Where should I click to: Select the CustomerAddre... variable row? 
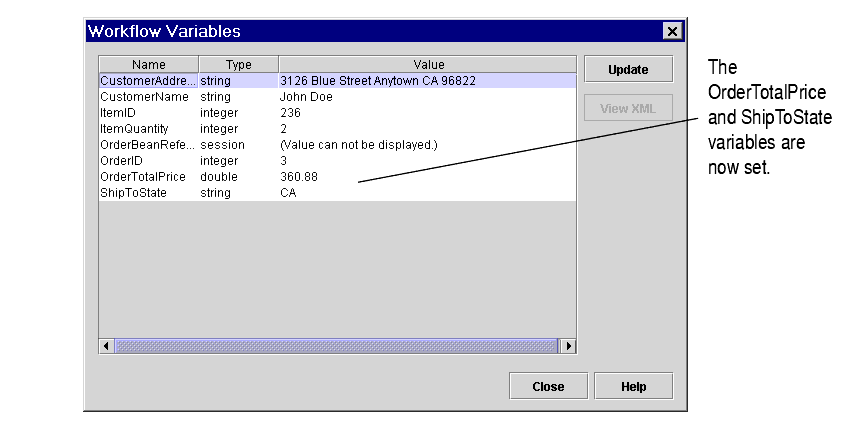[337, 81]
